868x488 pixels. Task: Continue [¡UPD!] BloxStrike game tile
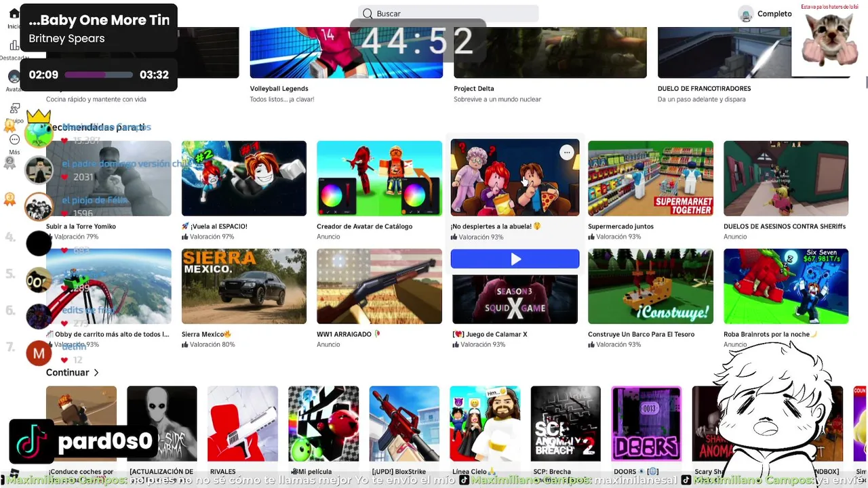[404, 424]
